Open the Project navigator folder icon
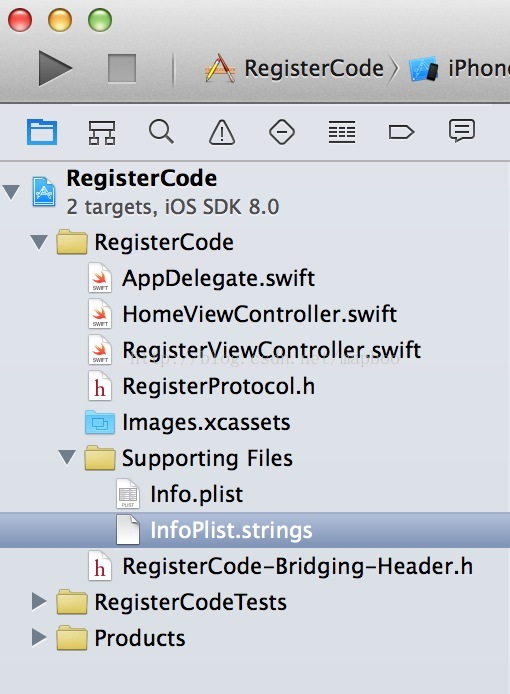This screenshot has width=510, height=694. point(42,132)
